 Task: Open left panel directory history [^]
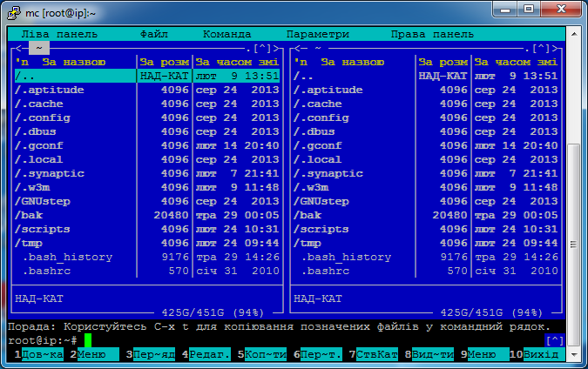coord(262,49)
